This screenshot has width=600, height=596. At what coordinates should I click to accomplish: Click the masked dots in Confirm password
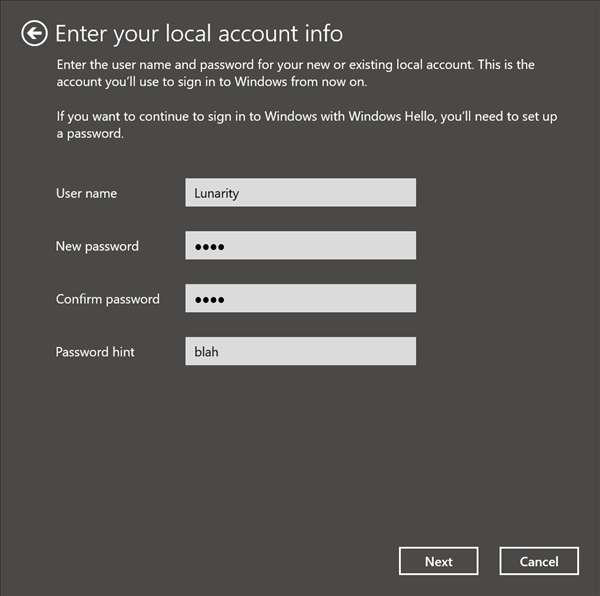[209, 300]
